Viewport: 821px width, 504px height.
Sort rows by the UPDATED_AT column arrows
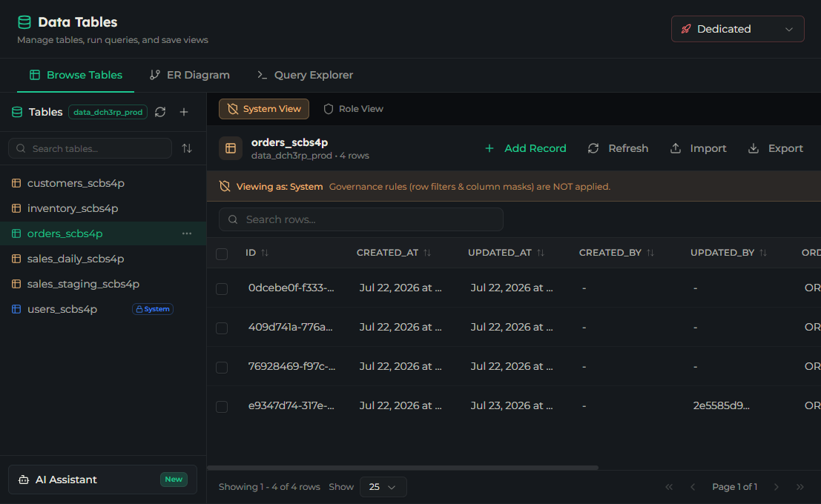point(541,253)
